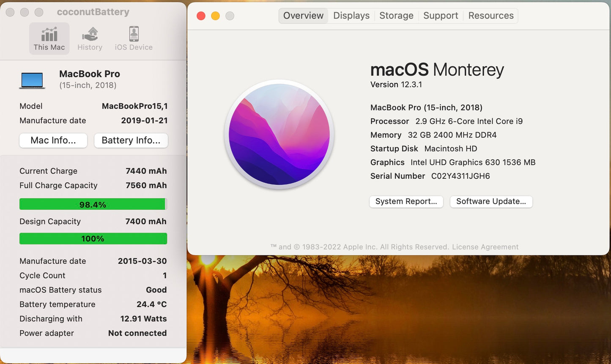Click the macOS Monterey logo
611x364 pixels.
point(279,134)
